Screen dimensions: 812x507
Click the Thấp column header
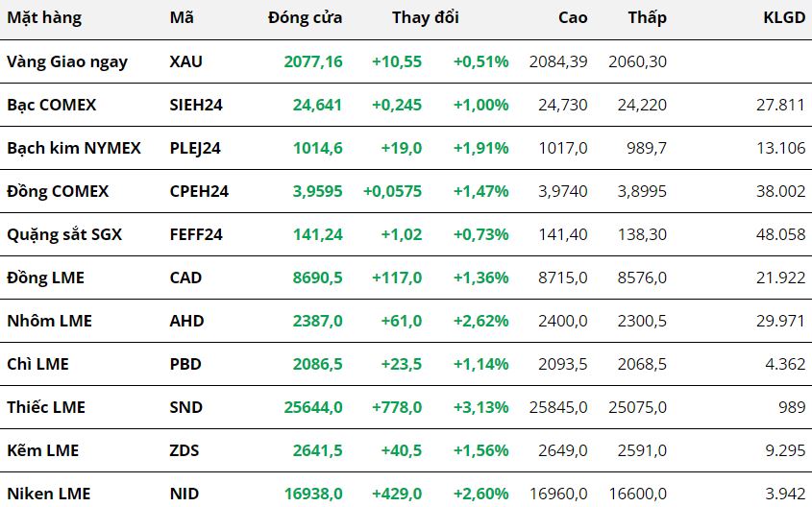pos(647,17)
